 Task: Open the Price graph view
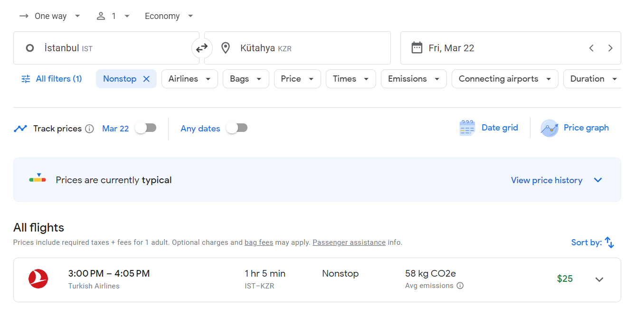tap(575, 128)
